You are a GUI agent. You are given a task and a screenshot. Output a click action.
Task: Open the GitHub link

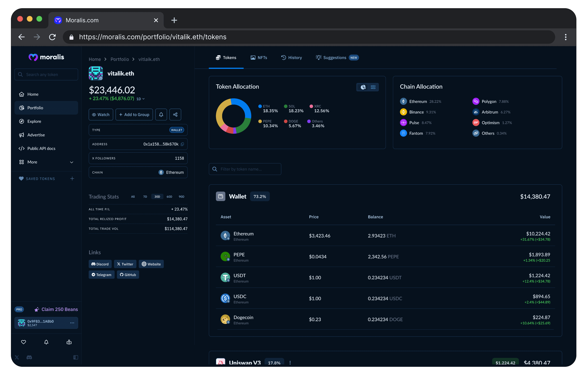[128, 275]
